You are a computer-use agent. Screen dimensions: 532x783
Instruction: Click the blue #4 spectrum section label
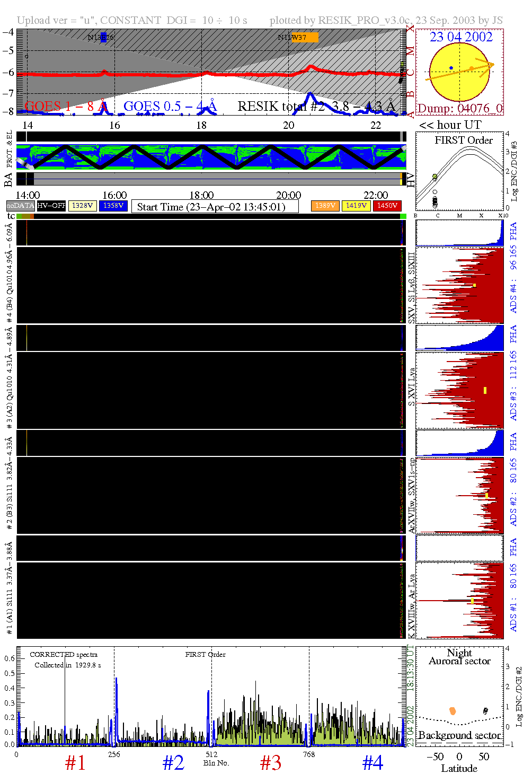pos(373,763)
